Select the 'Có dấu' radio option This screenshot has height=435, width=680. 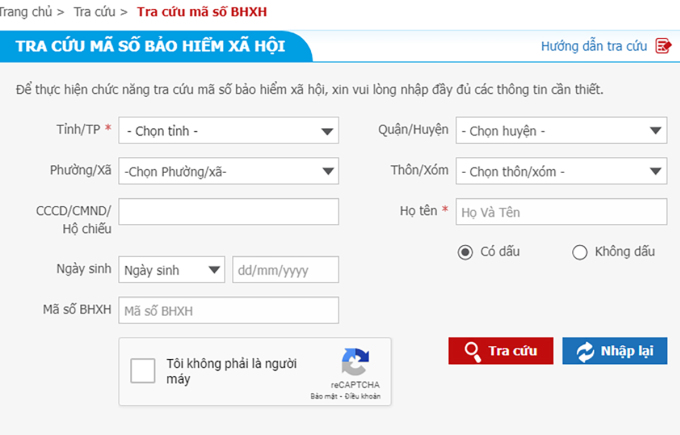click(x=465, y=252)
